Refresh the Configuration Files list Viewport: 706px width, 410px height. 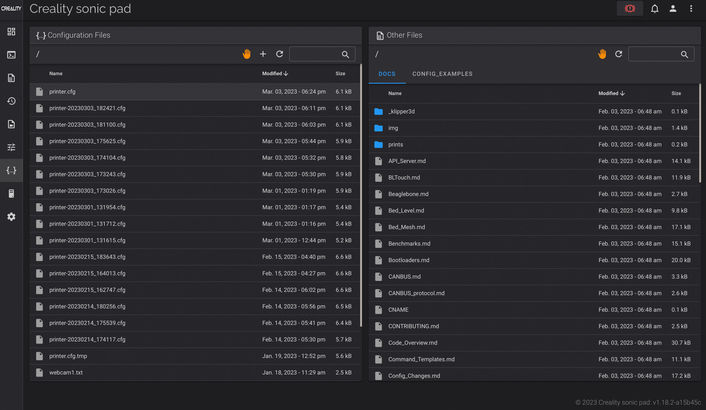point(279,54)
